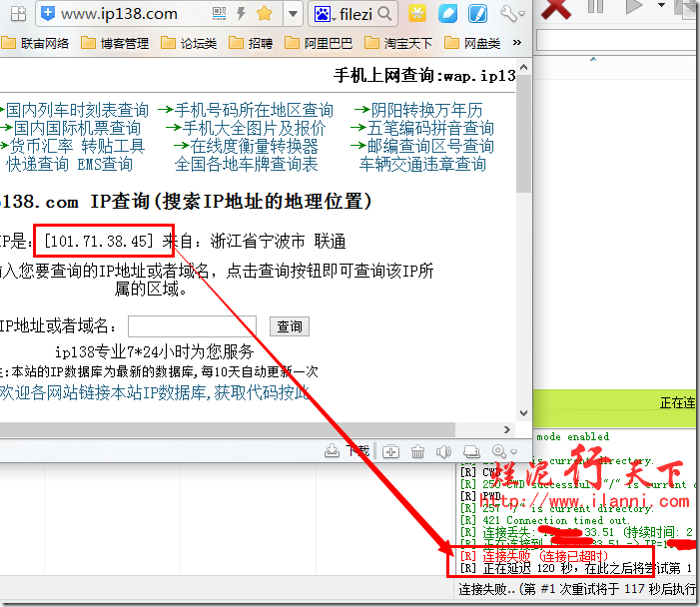Open the 淘宝天下 bookmark folder
The image size is (700, 607).
tap(398, 43)
